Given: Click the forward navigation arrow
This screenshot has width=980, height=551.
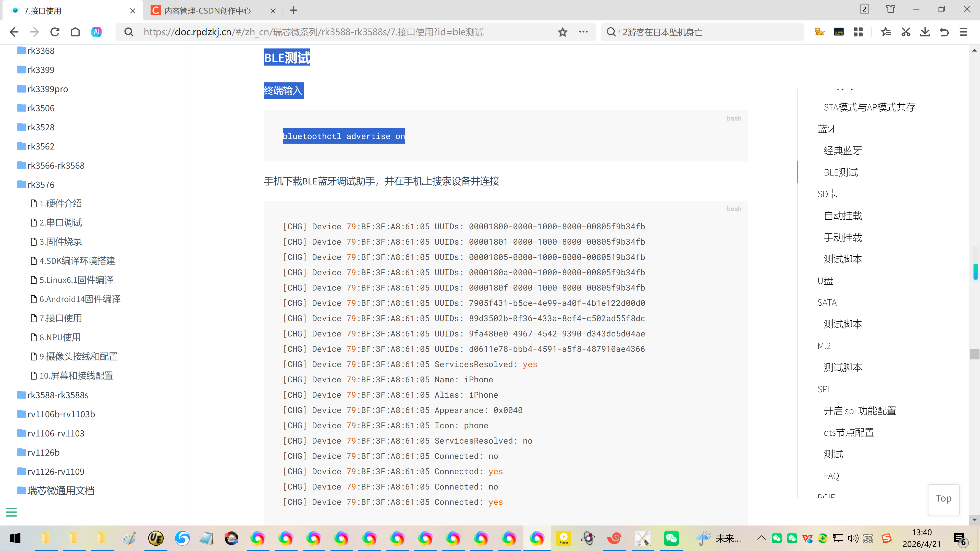Looking at the screenshot, I should coord(34,32).
